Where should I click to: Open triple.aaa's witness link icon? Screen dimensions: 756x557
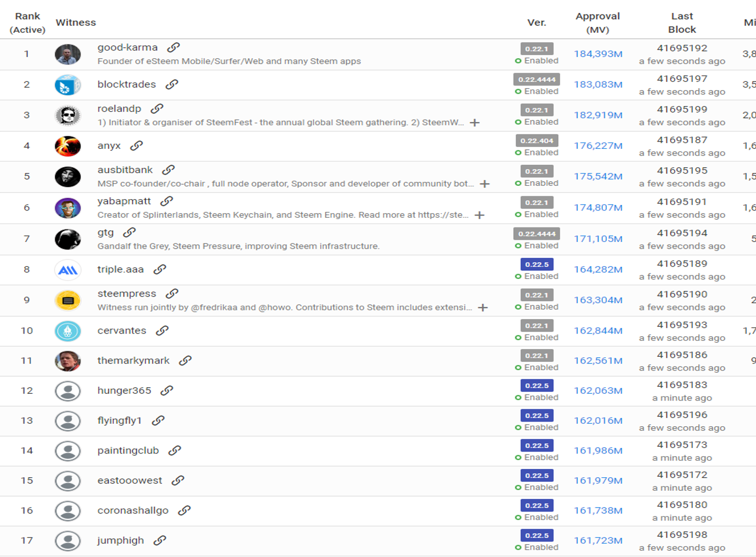tap(160, 269)
